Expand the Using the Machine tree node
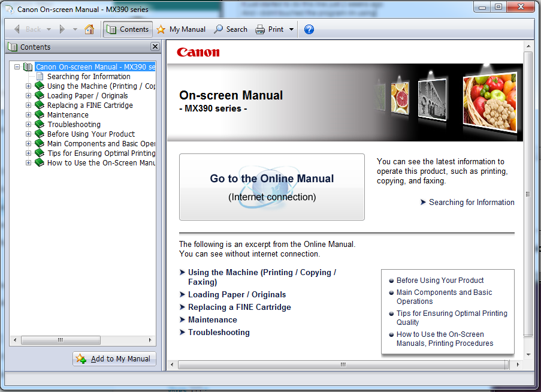 tap(29, 86)
